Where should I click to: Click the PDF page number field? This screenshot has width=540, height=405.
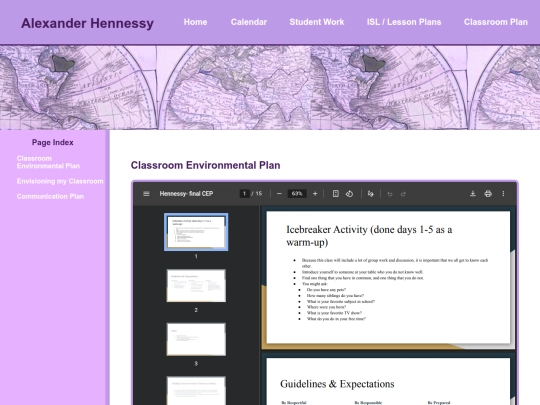click(244, 194)
